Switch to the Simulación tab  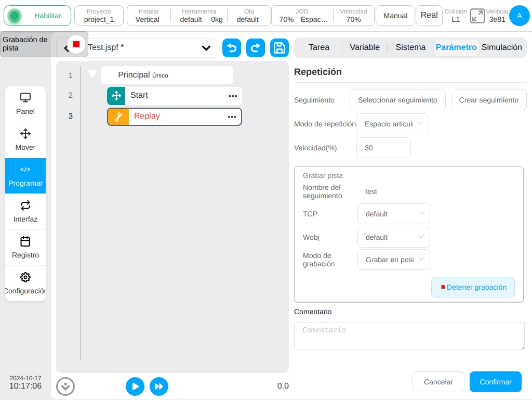click(x=501, y=47)
